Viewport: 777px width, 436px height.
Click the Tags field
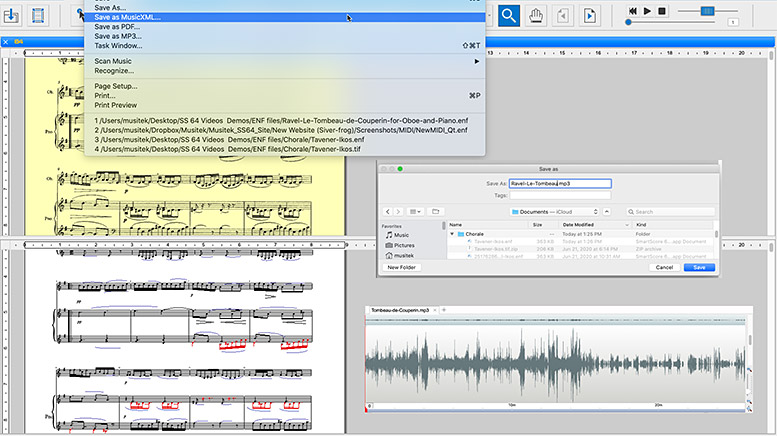click(560, 195)
